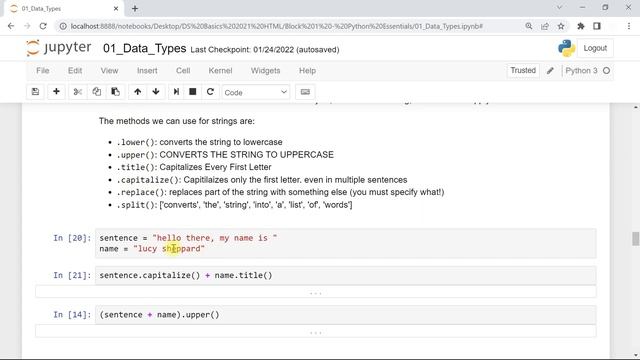Image resolution: width=640 pixels, height=360 pixels.
Task: Cut selected cells with scissors icon
Action: [78, 92]
